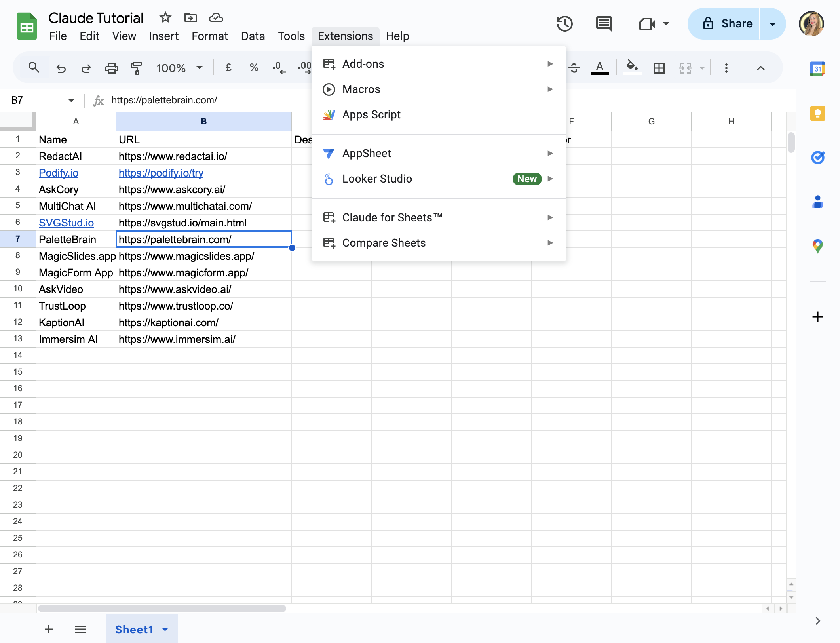Click the paint format roller icon
The height and width of the screenshot is (643, 840).
tap(136, 68)
